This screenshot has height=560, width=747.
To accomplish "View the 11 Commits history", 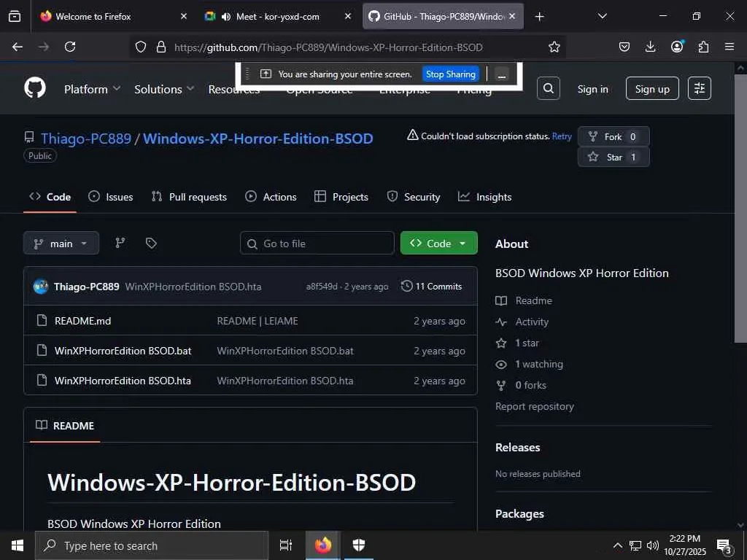I will tap(432, 286).
